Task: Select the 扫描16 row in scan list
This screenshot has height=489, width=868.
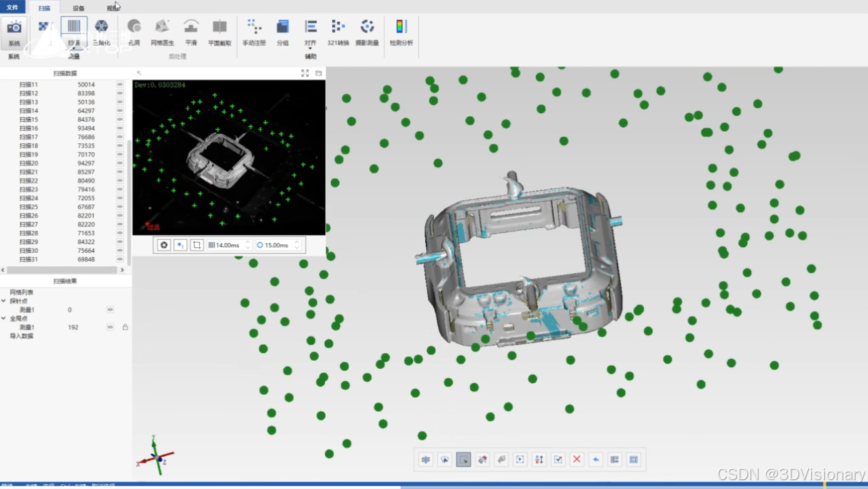Action: tap(61, 128)
